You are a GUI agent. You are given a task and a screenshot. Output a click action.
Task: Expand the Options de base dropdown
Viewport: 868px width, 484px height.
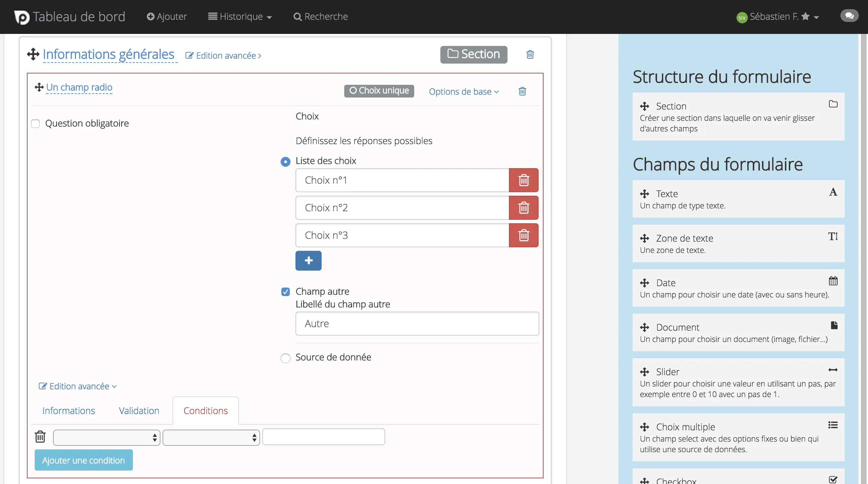[x=464, y=92]
